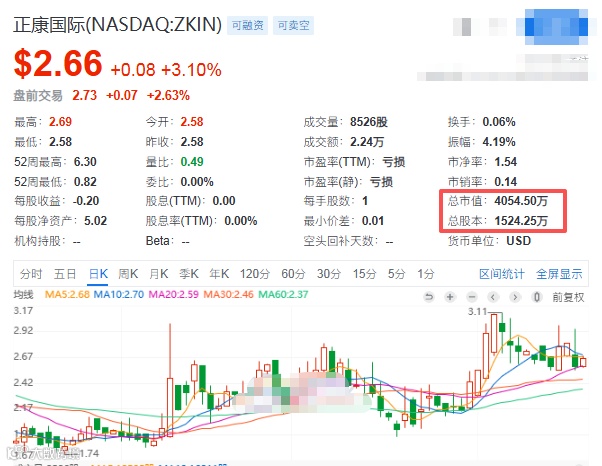Click the 每股净资产 value 5.02
Image resolution: width=602 pixels, height=466 pixels.
coord(95,221)
